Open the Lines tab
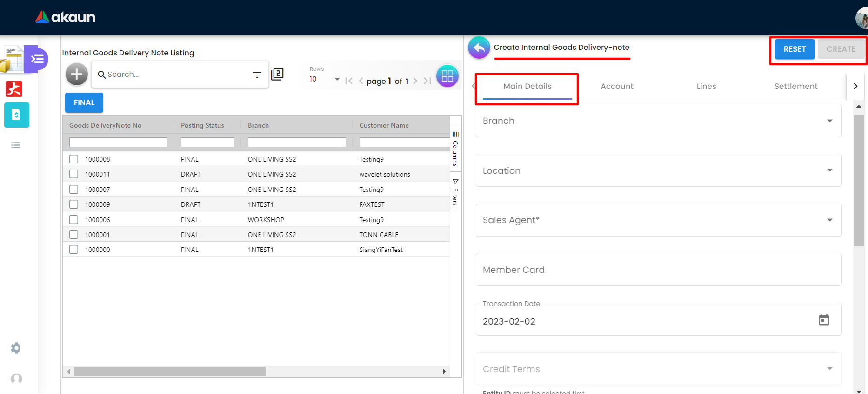Screen dimensions: 868x394 [706, 86]
